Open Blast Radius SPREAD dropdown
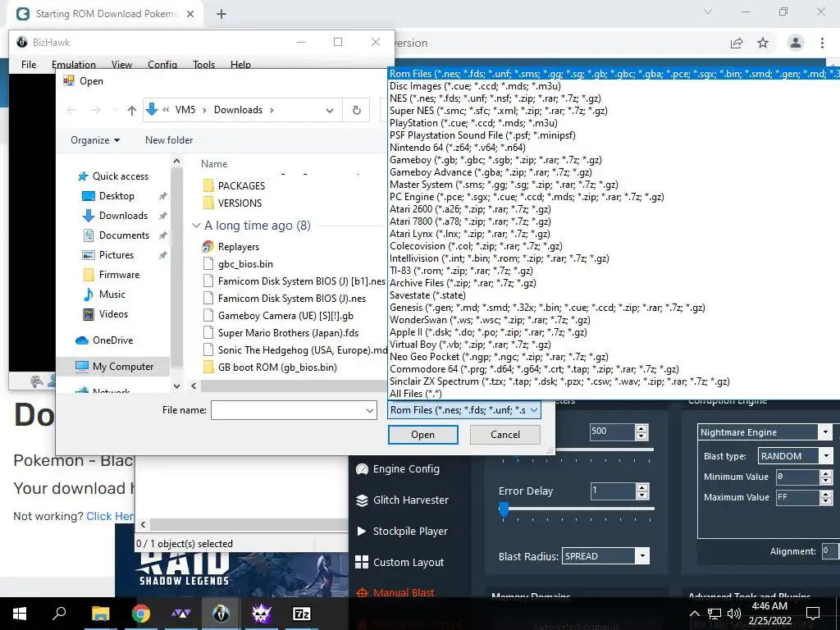This screenshot has height=630, width=840. point(642,556)
